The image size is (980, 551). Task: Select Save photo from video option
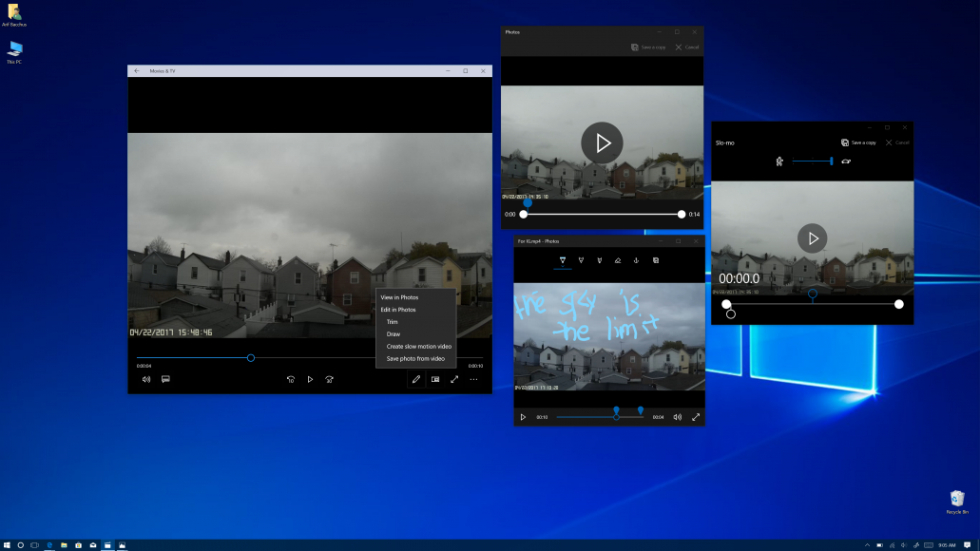pos(415,358)
